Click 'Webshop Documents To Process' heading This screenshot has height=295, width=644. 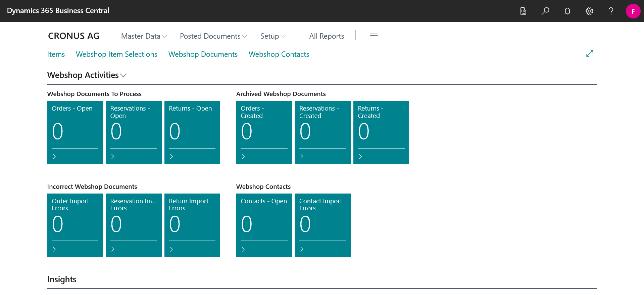[94, 94]
